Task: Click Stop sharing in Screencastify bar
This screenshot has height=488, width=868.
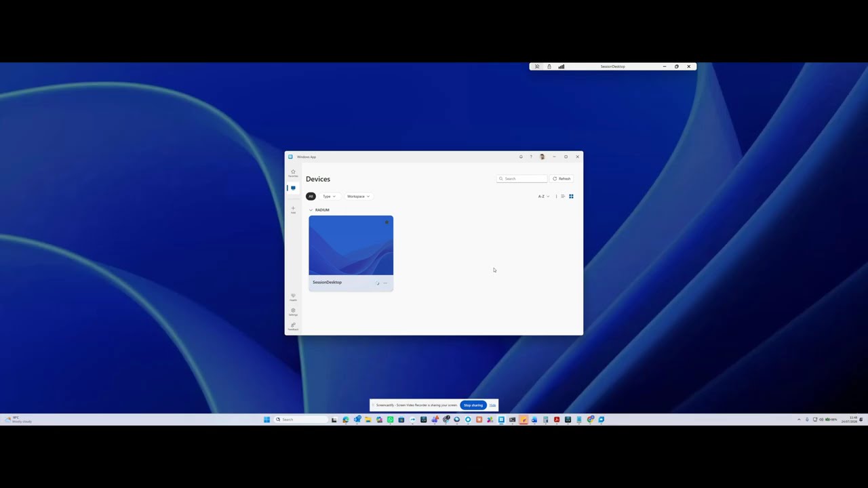Action: click(473, 405)
